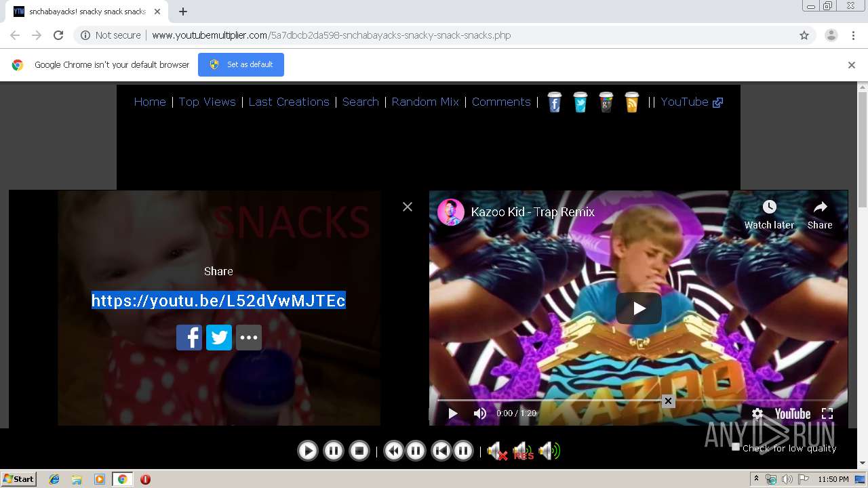Dismiss the small X overlay on the Kazoo video
The height and width of the screenshot is (488, 868).
[668, 401]
